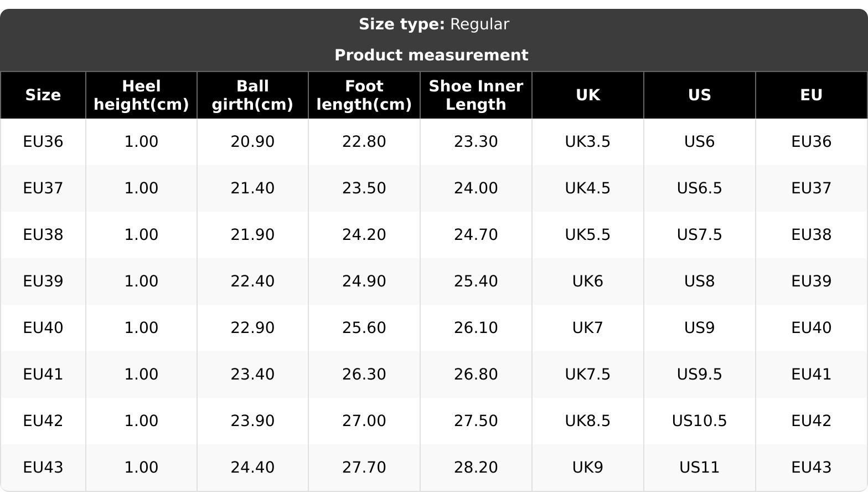Select the EU36 size row label
The width and height of the screenshot is (868, 492).
(x=43, y=142)
